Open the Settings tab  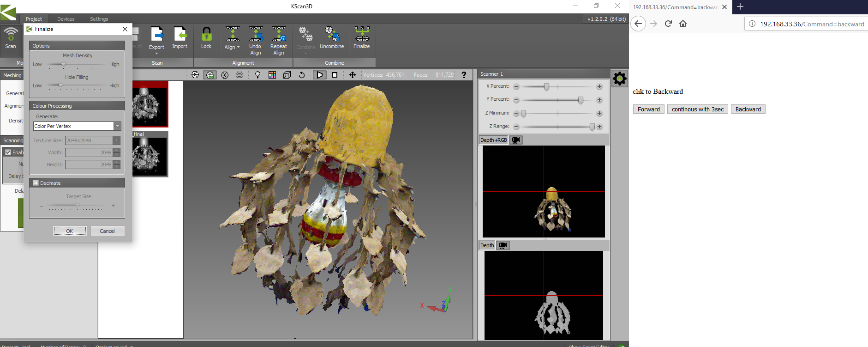[99, 19]
